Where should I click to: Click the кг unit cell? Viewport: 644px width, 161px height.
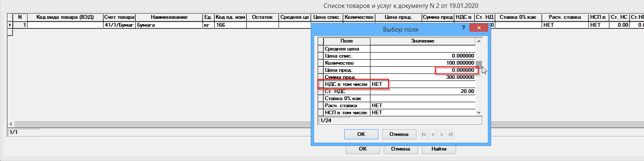pyautogui.click(x=208, y=25)
